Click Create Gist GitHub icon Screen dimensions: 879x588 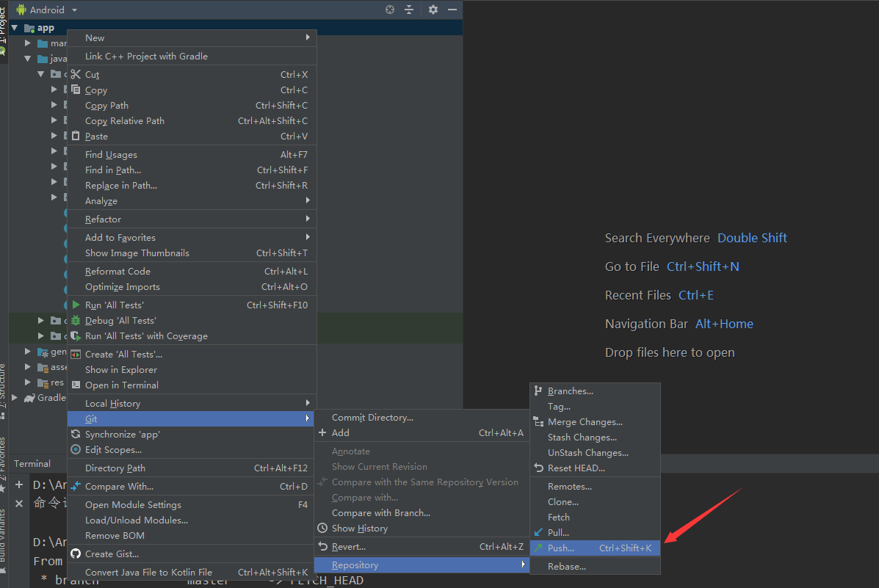[x=76, y=553]
